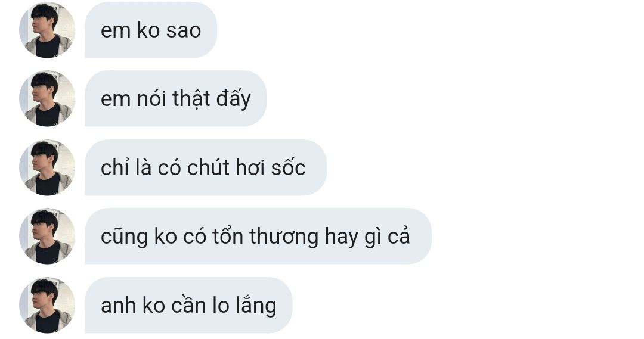
Task: Select the "em ko sao" message bubble
Action: (151, 30)
